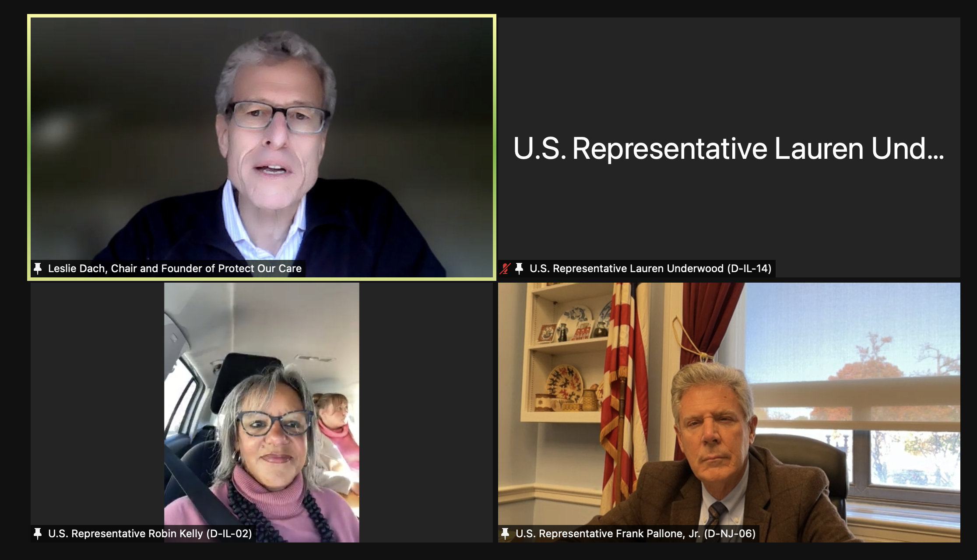Click the Lauren Underwood (D-IL-14) name label
This screenshot has width=977, height=560.
(650, 268)
